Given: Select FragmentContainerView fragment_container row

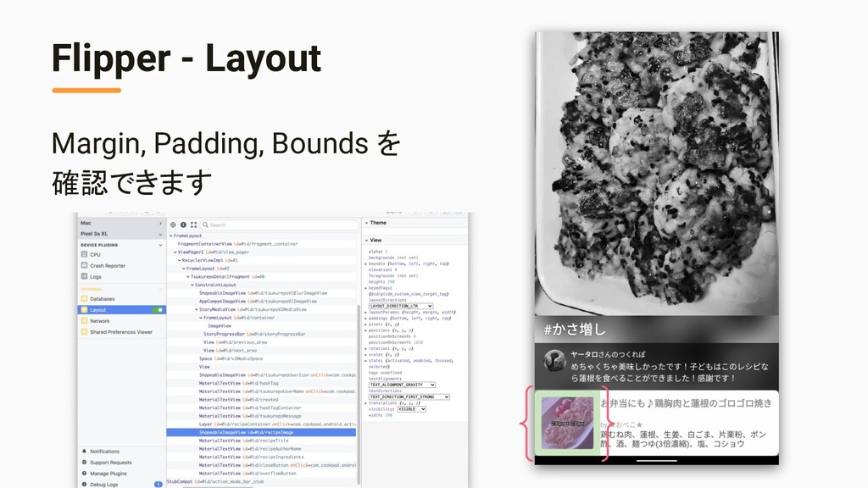Looking at the screenshot, I should [x=261, y=243].
